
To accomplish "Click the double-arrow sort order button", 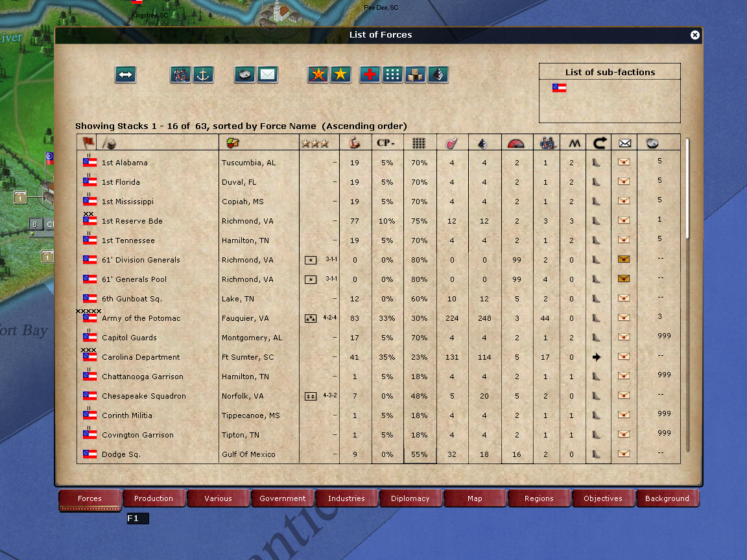I will click(x=125, y=75).
